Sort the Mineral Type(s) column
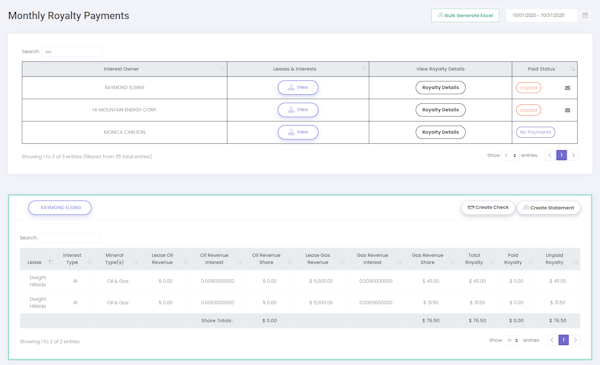The image size is (600, 365). coord(135,262)
